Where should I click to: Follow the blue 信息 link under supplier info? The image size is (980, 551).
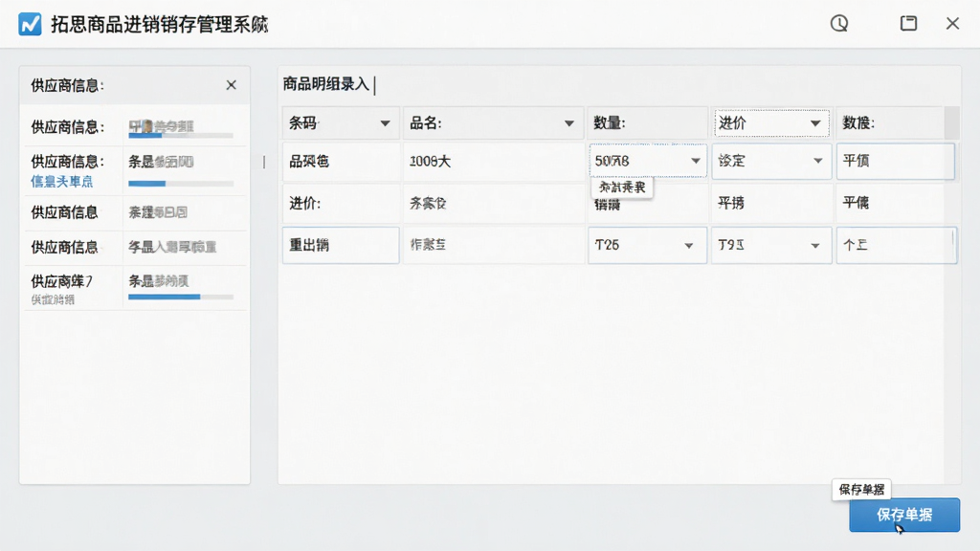click(x=62, y=181)
